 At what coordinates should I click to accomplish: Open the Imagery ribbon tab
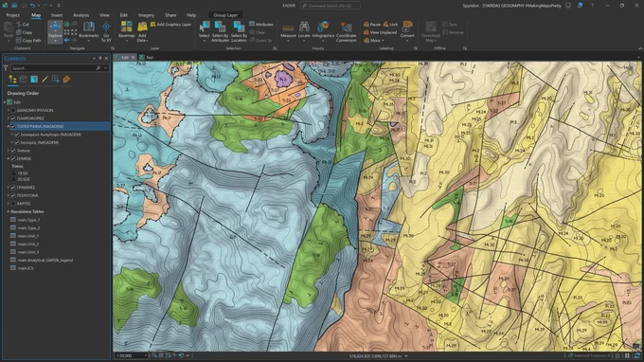tap(146, 15)
